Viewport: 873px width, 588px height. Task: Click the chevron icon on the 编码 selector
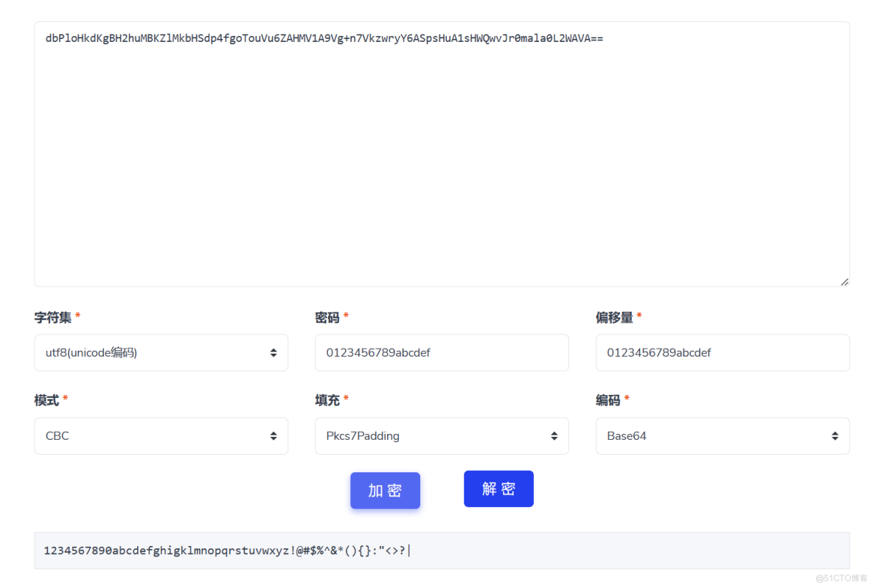click(x=835, y=435)
